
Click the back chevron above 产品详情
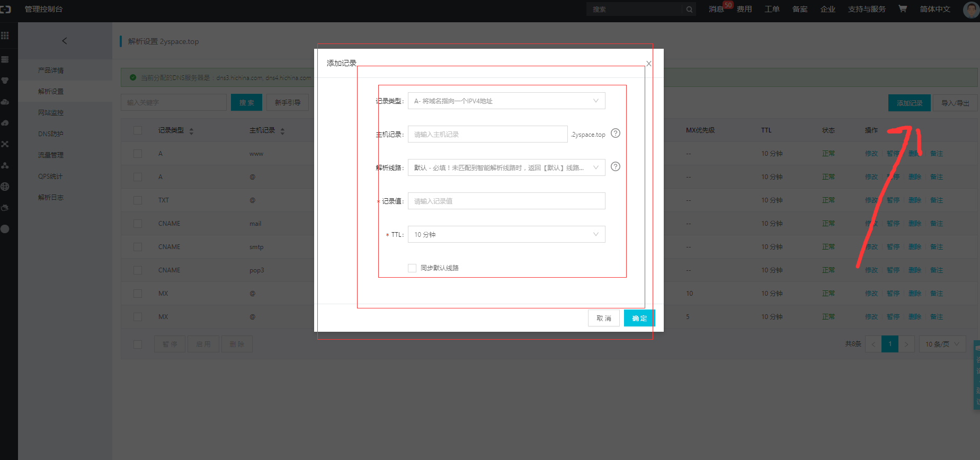[65, 41]
